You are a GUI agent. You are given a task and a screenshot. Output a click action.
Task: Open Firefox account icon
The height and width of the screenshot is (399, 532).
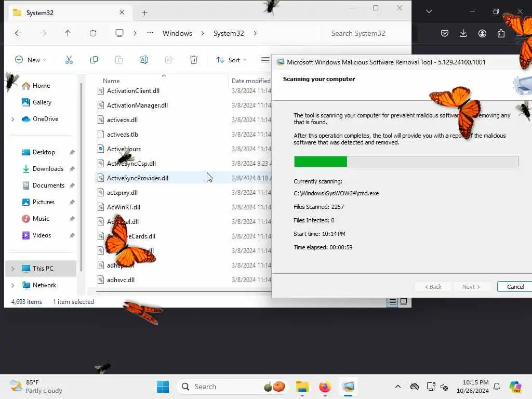point(482,33)
